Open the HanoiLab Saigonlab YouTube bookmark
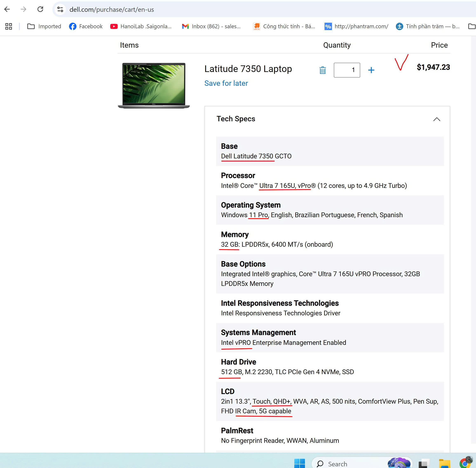 (x=141, y=26)
